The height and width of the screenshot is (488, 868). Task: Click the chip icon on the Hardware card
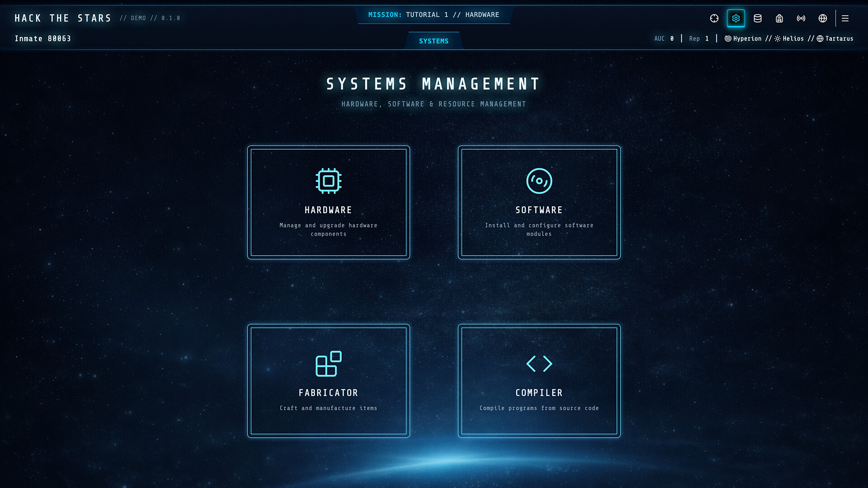pyautogui.click(x=328, y=181)
